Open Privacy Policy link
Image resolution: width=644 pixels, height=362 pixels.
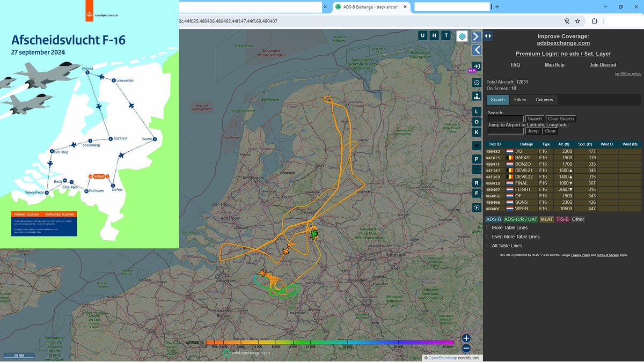click(580, 255)
